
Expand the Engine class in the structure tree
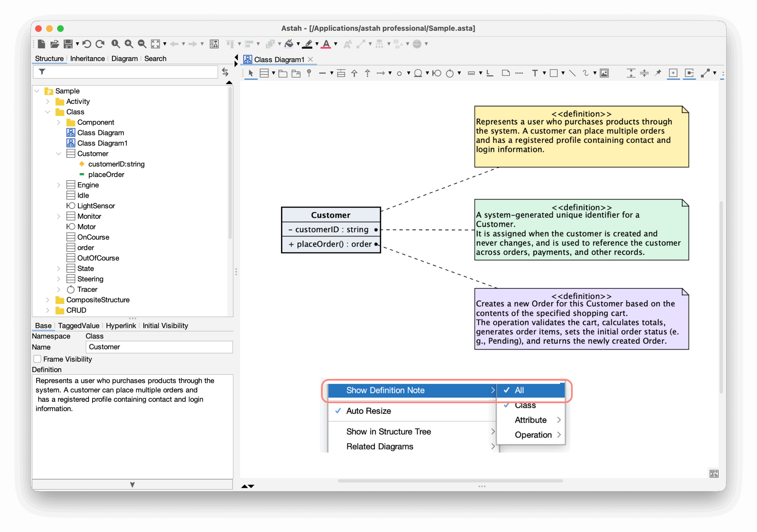coord(59,185)
